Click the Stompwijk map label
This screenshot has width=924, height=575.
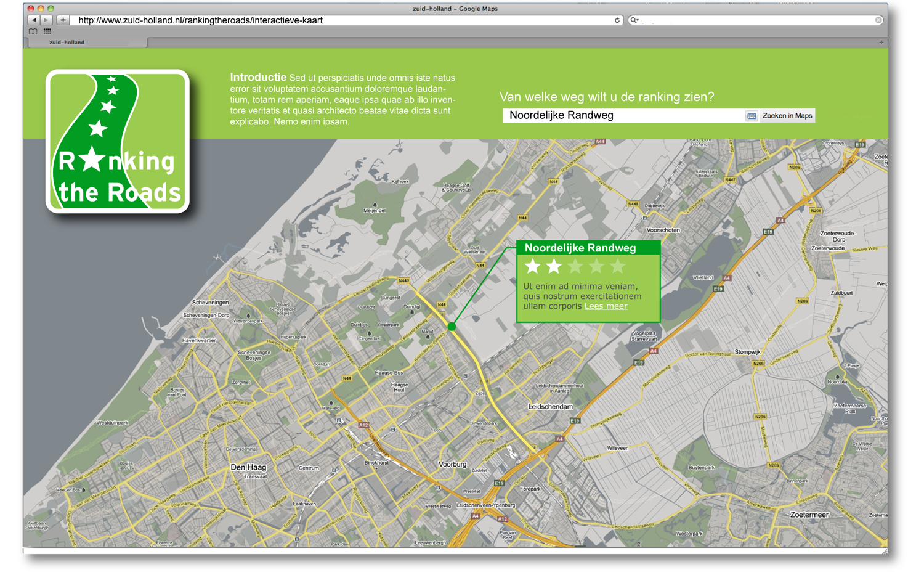tap(747, 352)
